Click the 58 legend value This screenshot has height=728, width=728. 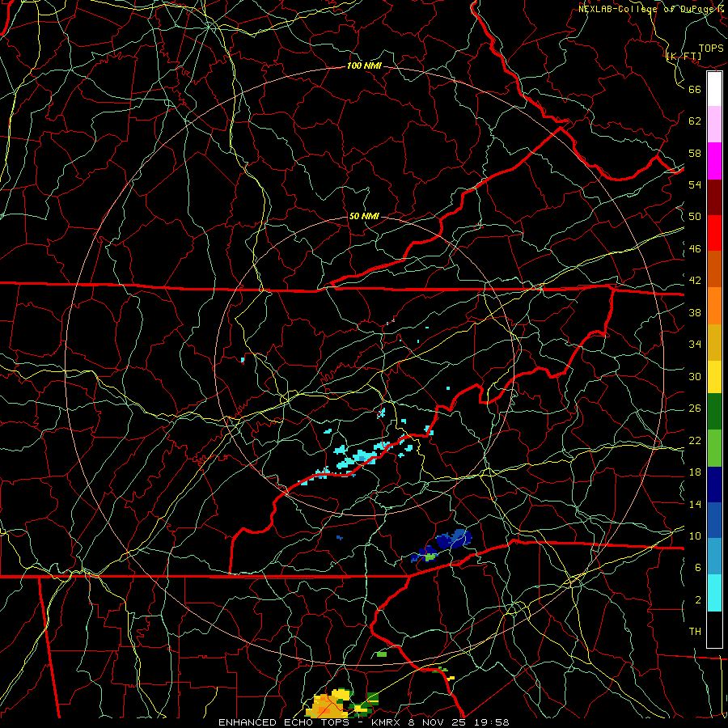695,153
